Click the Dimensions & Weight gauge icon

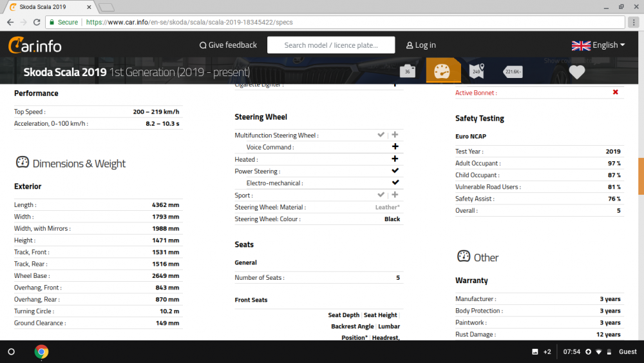tap(22, 162)
